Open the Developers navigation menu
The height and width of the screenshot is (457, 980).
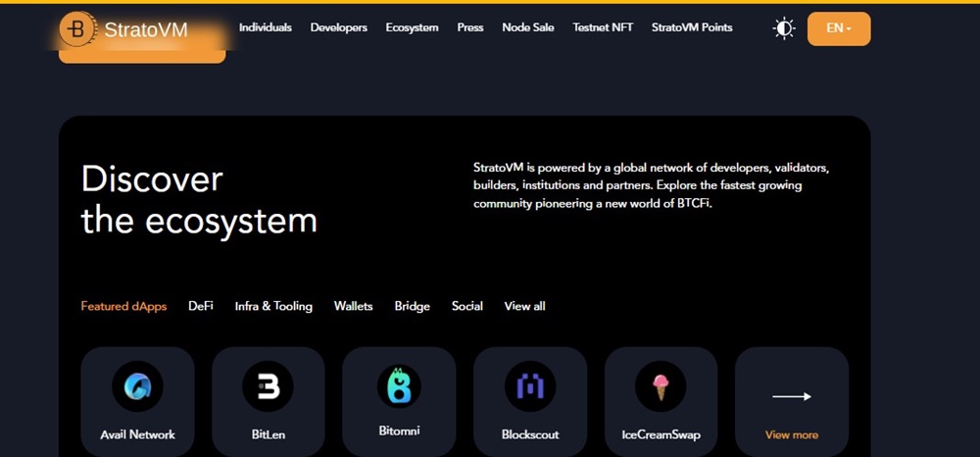[x=338, y=27]
